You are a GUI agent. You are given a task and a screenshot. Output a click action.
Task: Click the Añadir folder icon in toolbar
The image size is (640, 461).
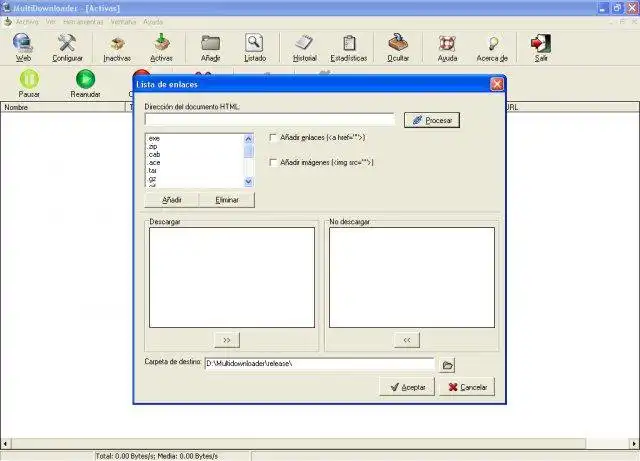(211, 47)
